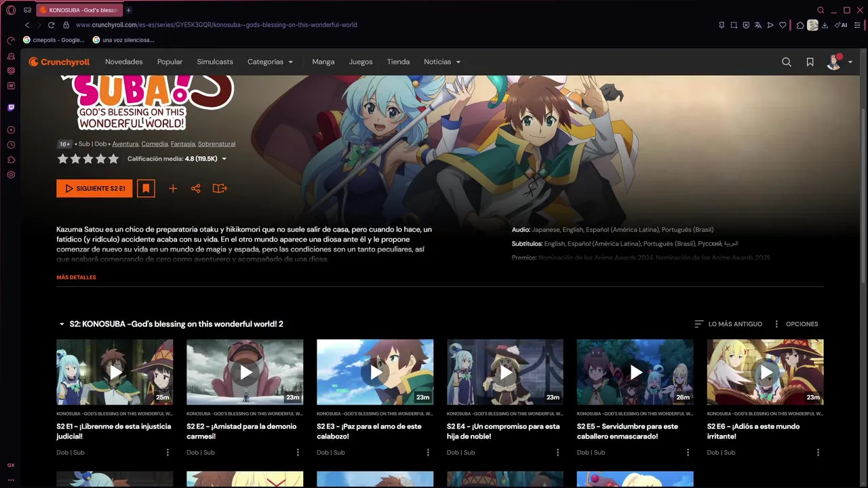Open the S2 season selector dropdown
This screenshot has width=868, height=488.
171,324
